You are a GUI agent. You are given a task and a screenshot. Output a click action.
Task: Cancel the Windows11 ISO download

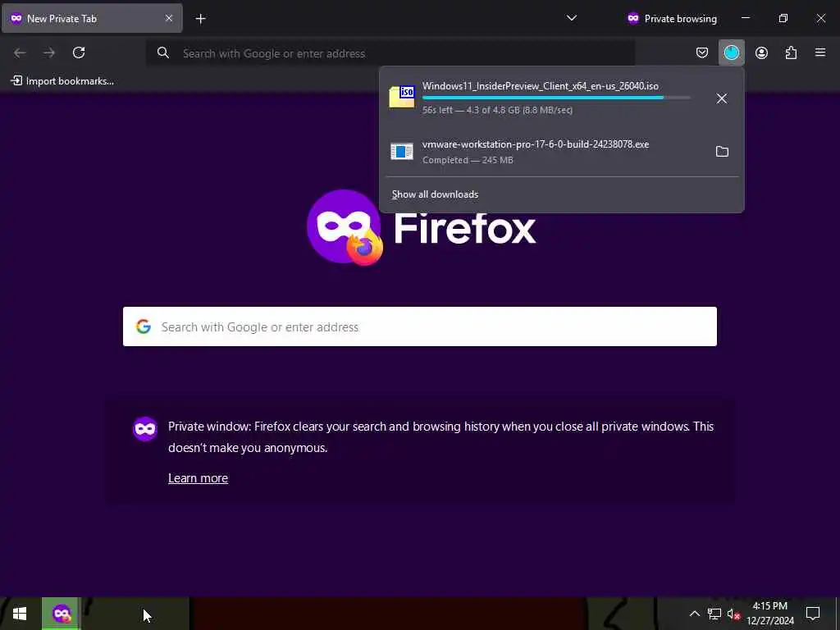pos(722,98)
